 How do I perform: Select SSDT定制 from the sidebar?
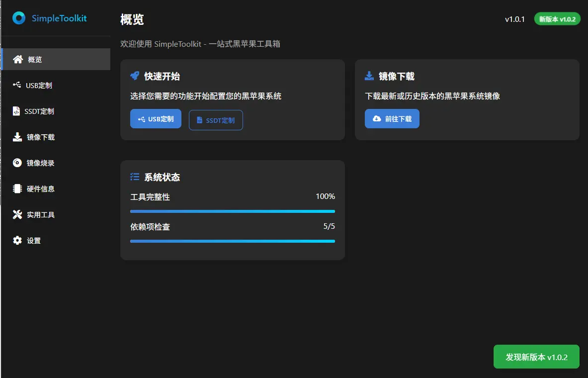point(56,111)
